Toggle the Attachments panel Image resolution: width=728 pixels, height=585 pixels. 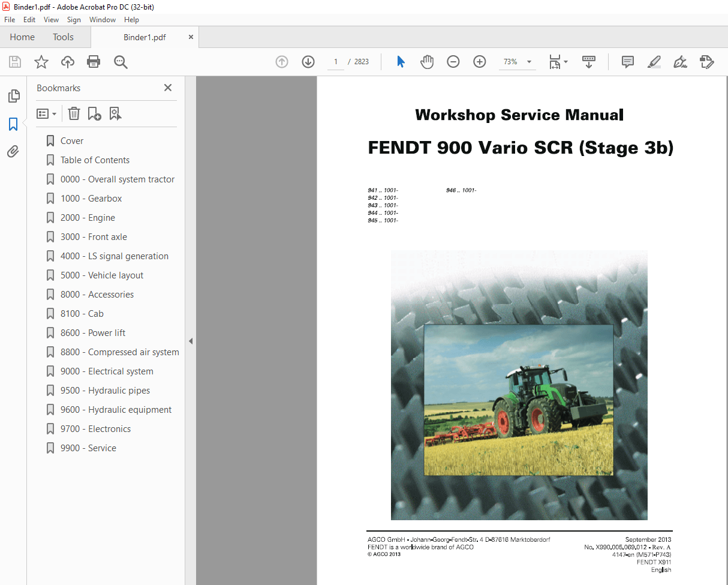(14, 151)
